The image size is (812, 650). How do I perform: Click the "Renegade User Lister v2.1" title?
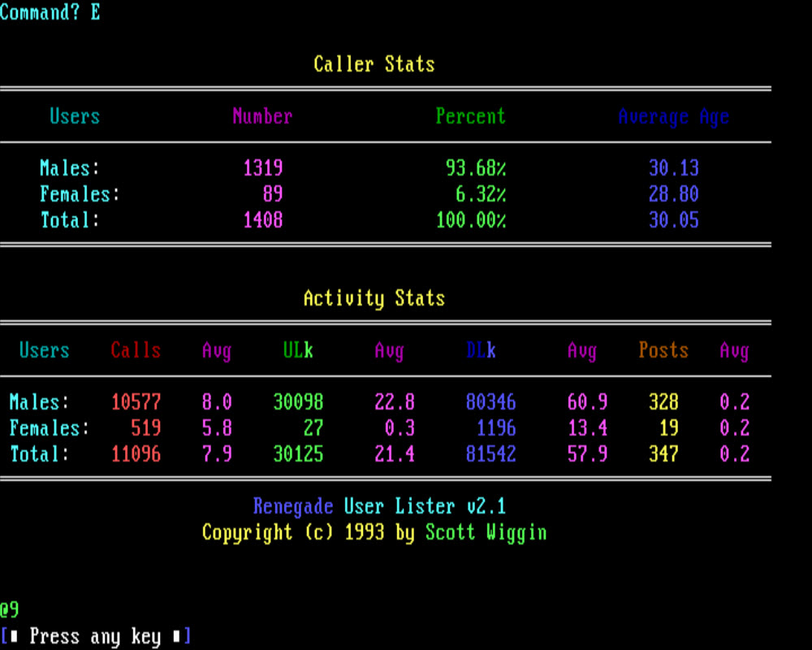click(x=379, y=506)
